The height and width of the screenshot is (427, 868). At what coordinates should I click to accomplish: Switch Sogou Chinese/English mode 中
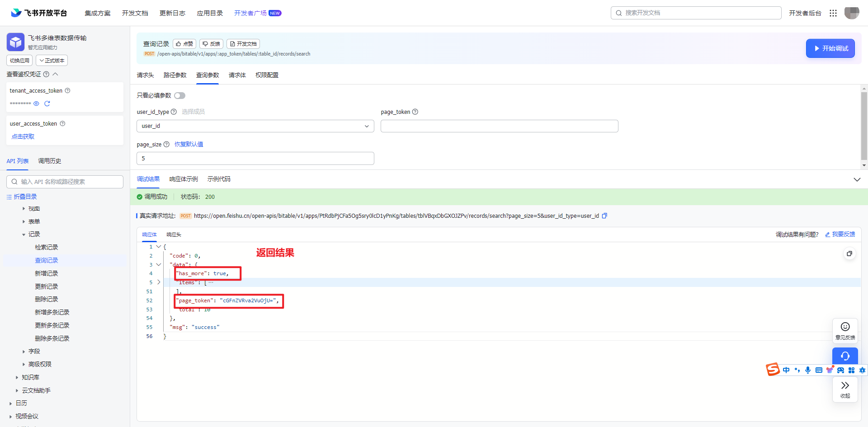point(786,370)
